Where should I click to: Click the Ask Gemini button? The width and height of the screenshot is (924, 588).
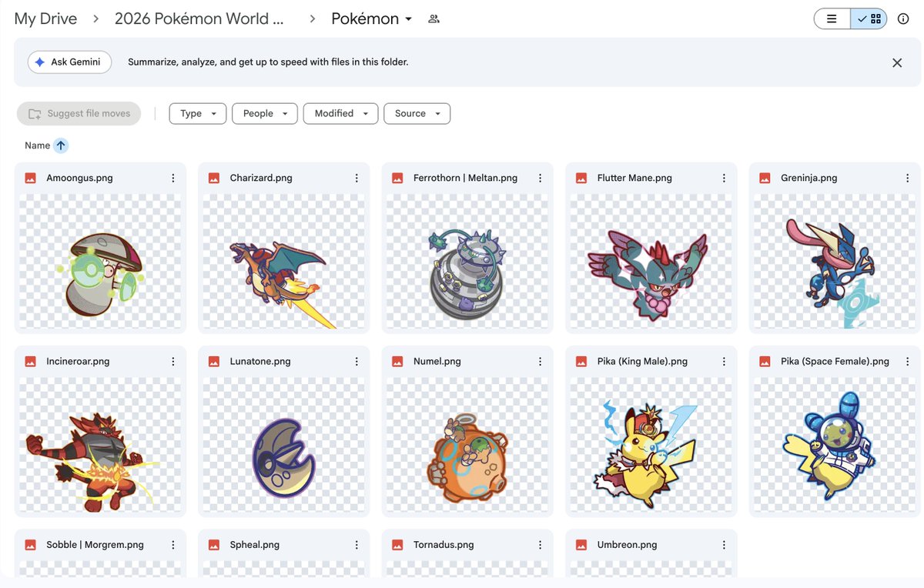[x=69, y=62]
